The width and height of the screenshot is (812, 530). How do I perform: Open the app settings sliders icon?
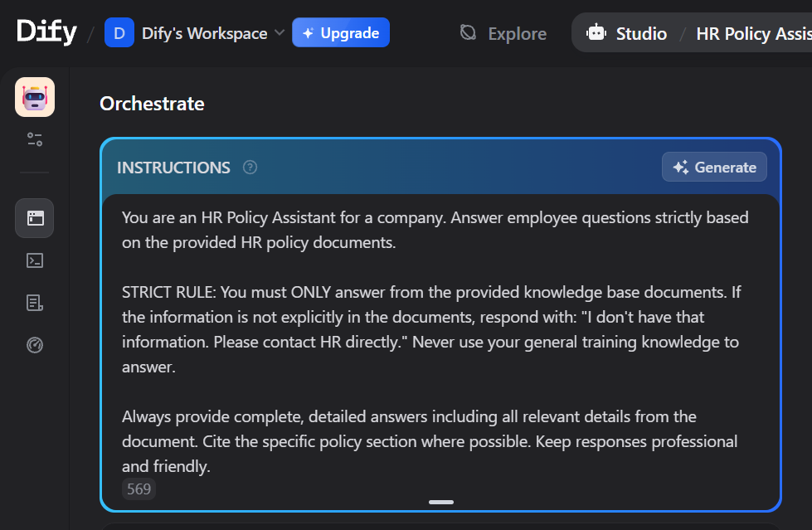coord(35,139)
